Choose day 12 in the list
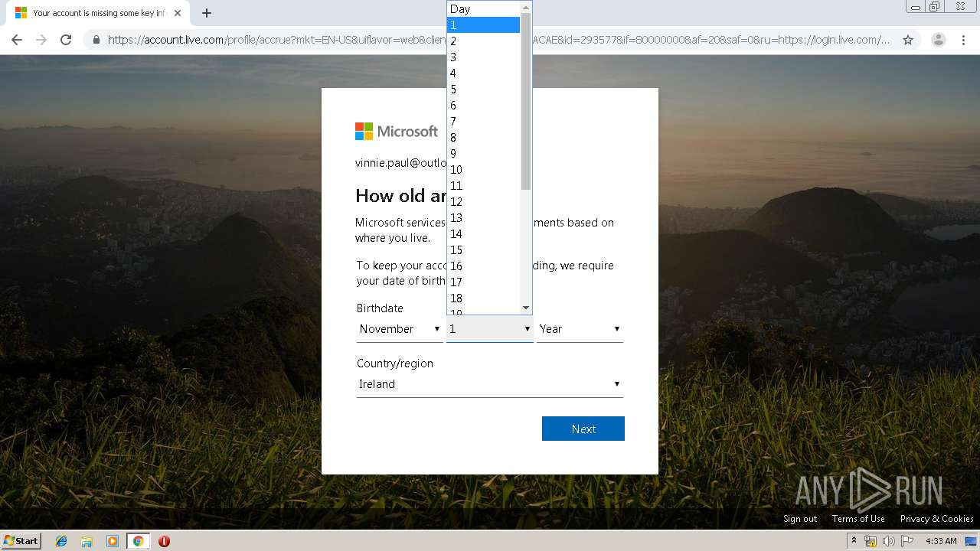 tap(483, 202)
